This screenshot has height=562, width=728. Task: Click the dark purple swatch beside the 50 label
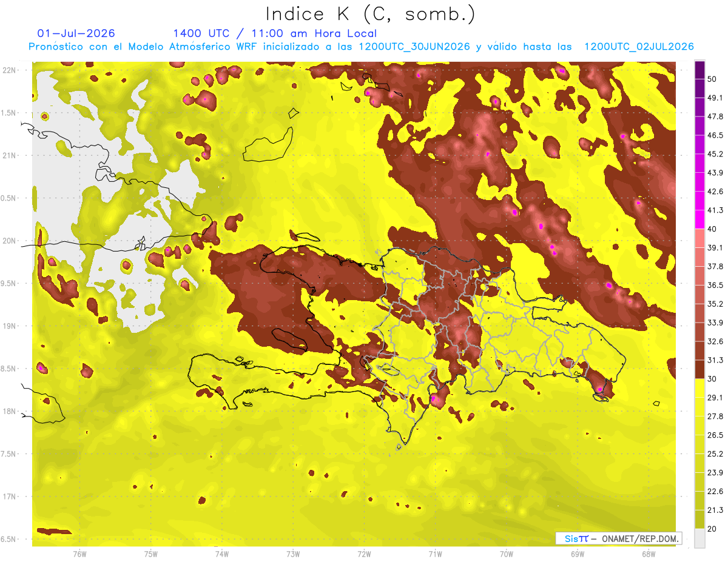[x=699, y=70]
